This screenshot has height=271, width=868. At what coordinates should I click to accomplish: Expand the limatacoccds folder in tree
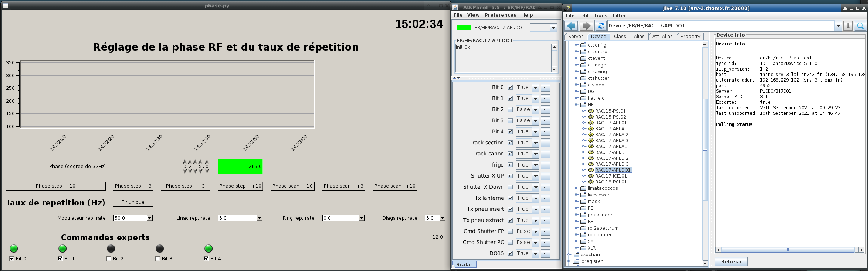click(576, 188)
